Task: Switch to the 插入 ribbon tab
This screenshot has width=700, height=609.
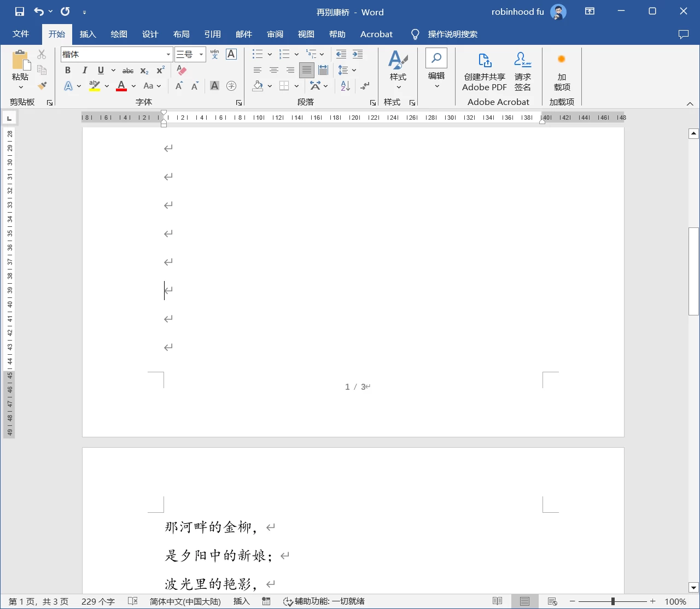Action: click(87, 34)
